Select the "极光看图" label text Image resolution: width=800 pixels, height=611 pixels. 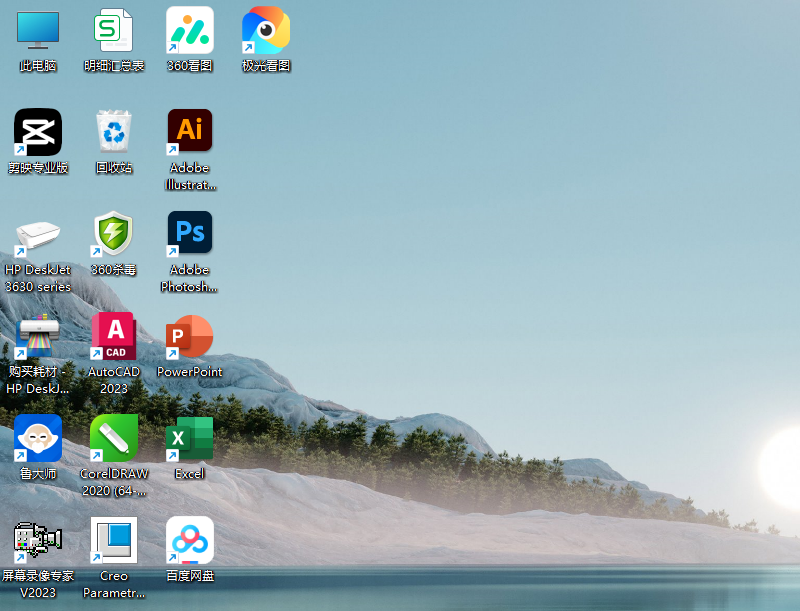point(266,66)
